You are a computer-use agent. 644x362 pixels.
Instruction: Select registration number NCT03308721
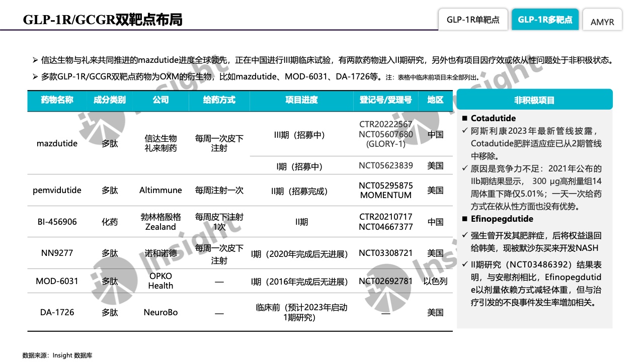coord(386,253)
